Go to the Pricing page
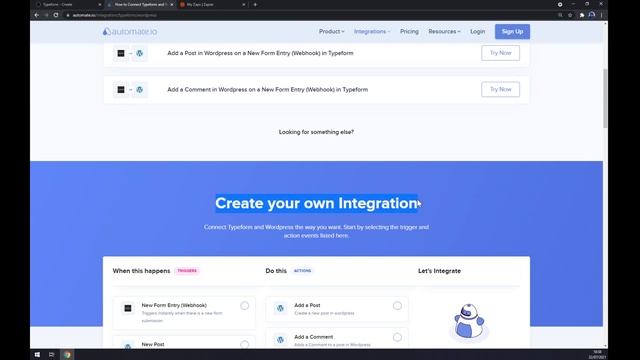 tap(409, 31)
